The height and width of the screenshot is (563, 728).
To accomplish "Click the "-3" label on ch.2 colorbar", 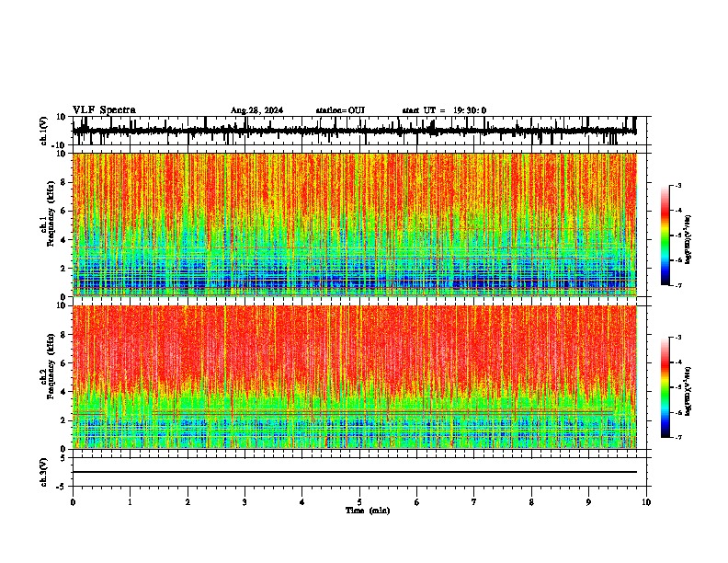I will pos(678,338).
